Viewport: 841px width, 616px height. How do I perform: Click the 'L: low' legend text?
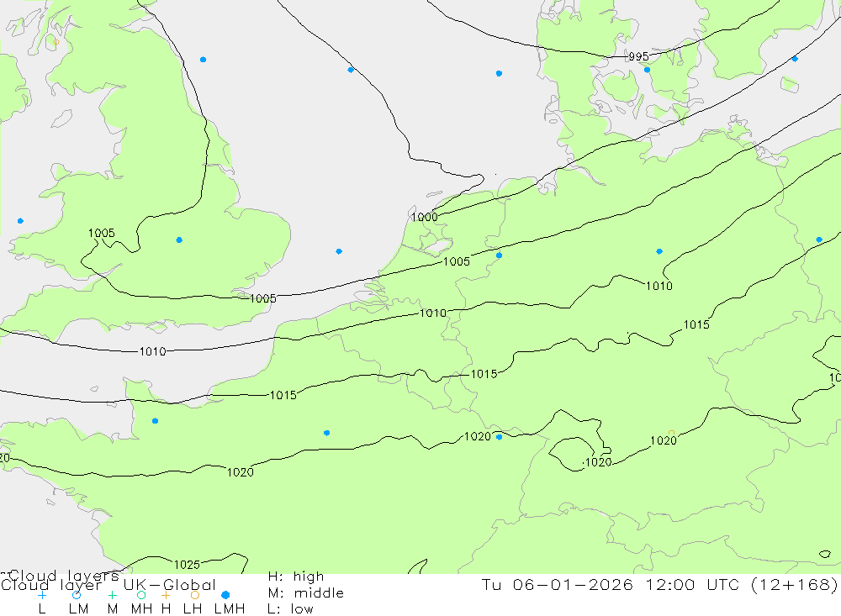[290, 609]
